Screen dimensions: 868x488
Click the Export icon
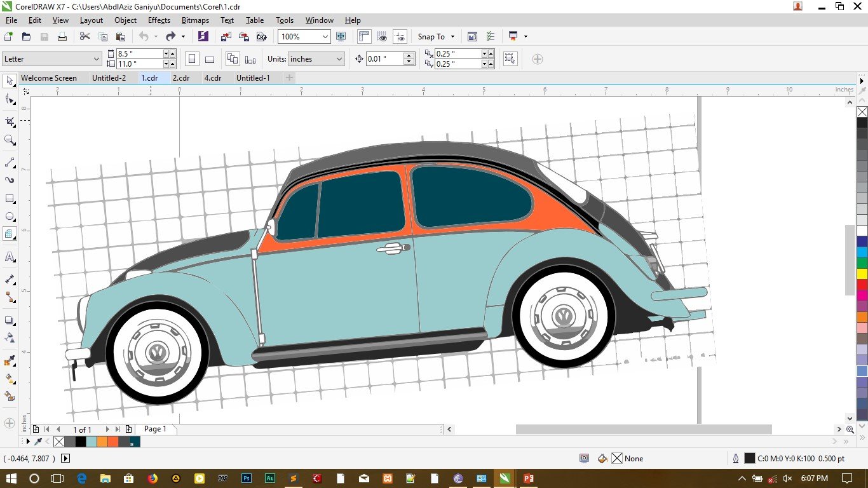[x=243, y=37]
